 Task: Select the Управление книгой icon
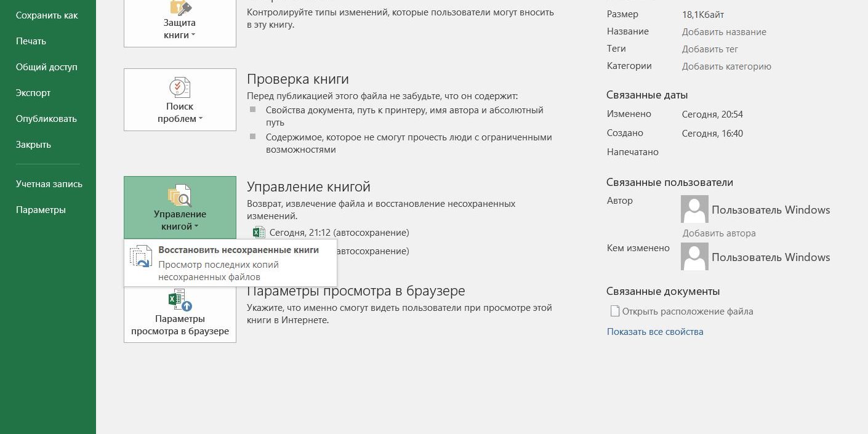pos(180,194)
